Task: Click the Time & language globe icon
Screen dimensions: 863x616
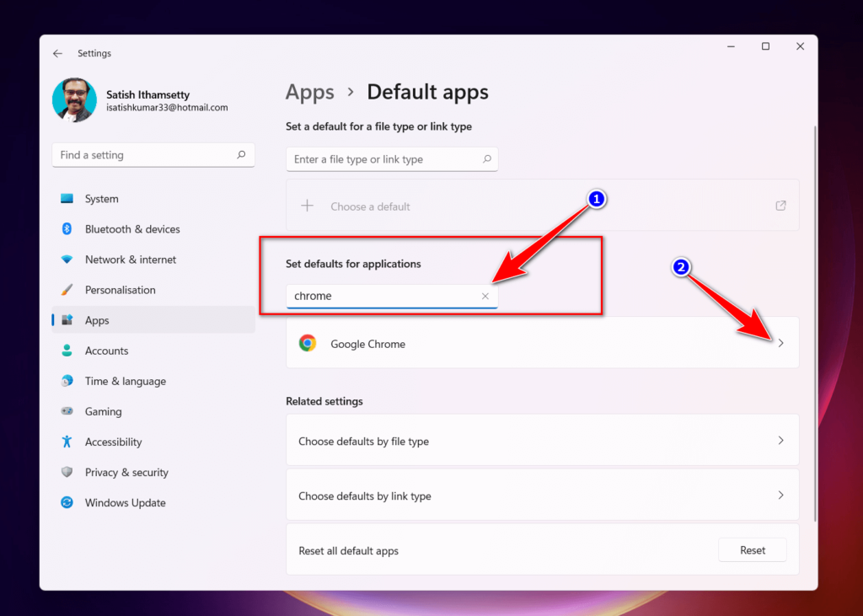Action: click(67, 380)
